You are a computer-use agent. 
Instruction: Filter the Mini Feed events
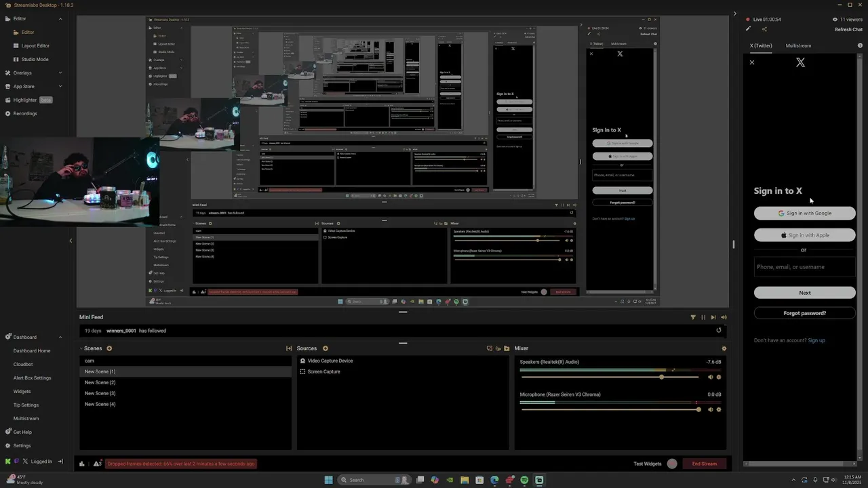693,317
